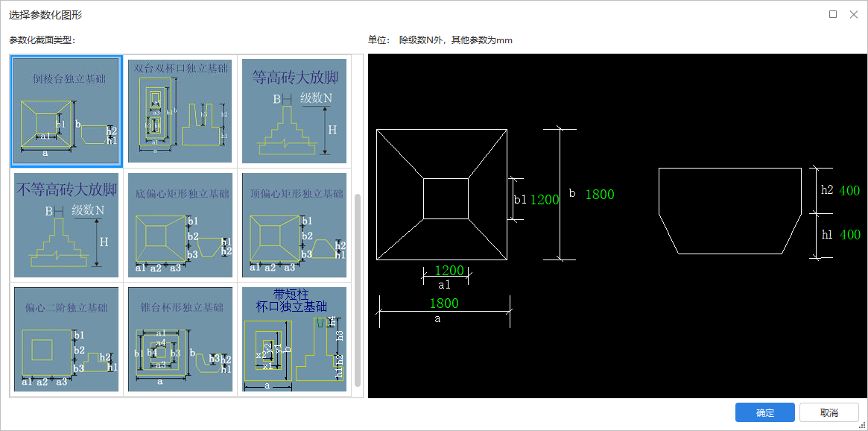Click the unit note 除级数N外，其他参数为mm
This screenshot has height=431, width=868.
tap(455, 40)
